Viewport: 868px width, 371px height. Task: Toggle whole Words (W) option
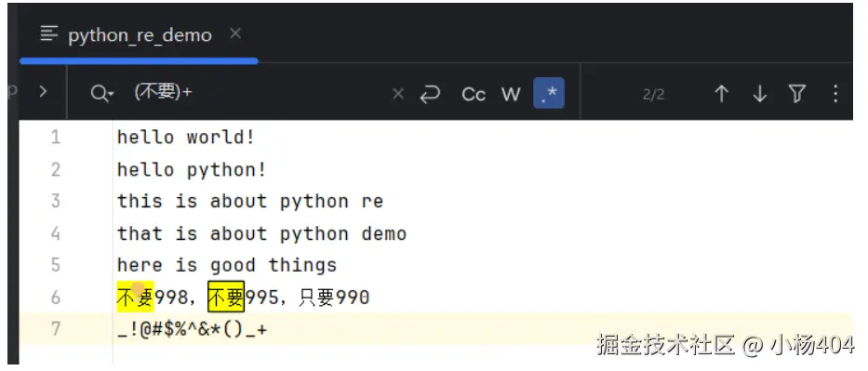(x=511, y=95)
